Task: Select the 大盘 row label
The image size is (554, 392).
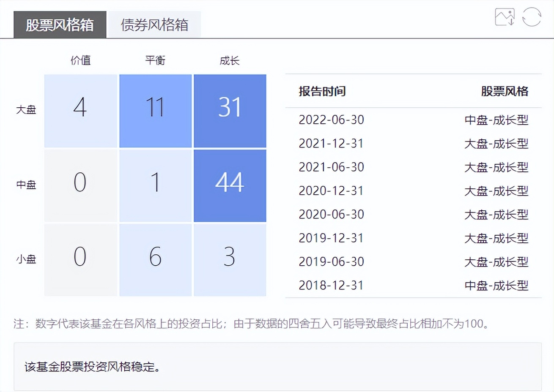Action: tap(26, 110)
